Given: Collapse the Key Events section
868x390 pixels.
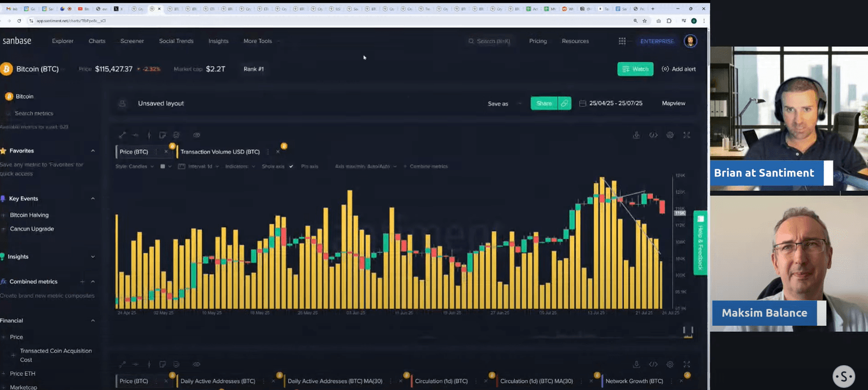Looking at the screenshot, I should (93, 199).
